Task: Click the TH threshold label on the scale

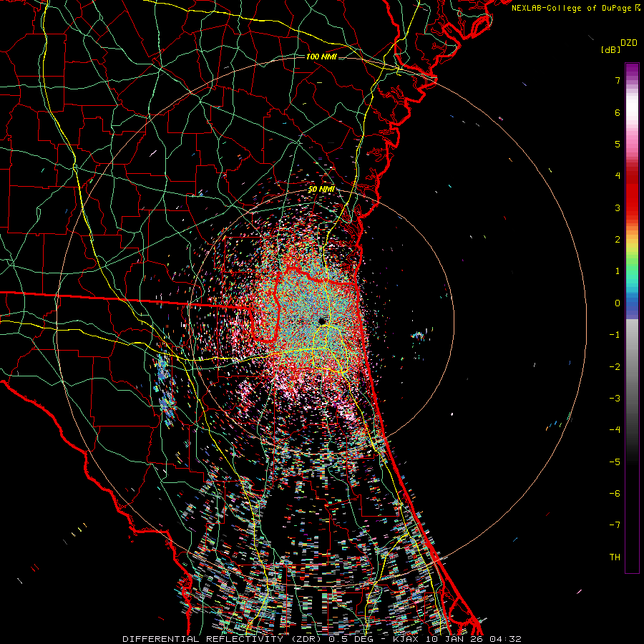Action: 615,557
